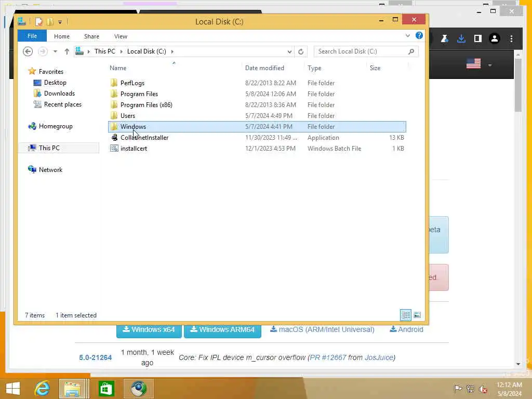Go forward with the Forward arrow
Screen dimensions: 532x399
pyautogui.click(x=43, y=51)
